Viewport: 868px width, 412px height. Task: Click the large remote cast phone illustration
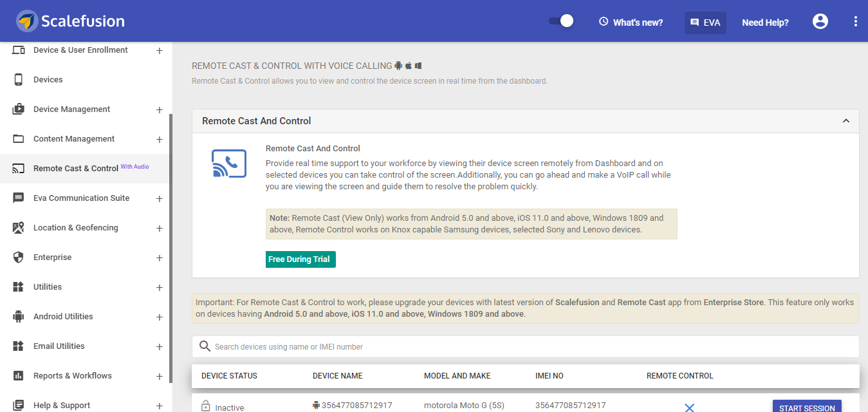pos(229,164)
